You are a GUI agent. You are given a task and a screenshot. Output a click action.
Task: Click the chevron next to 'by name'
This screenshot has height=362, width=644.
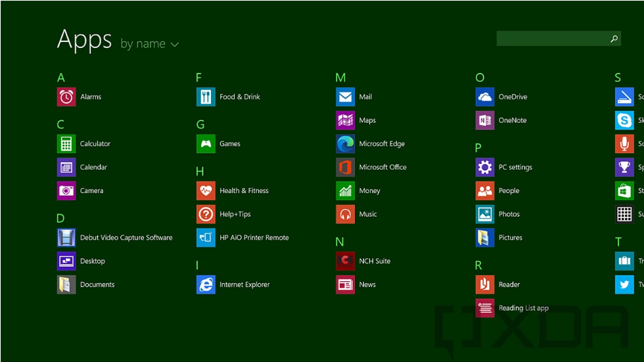click(x=175, y=45)
